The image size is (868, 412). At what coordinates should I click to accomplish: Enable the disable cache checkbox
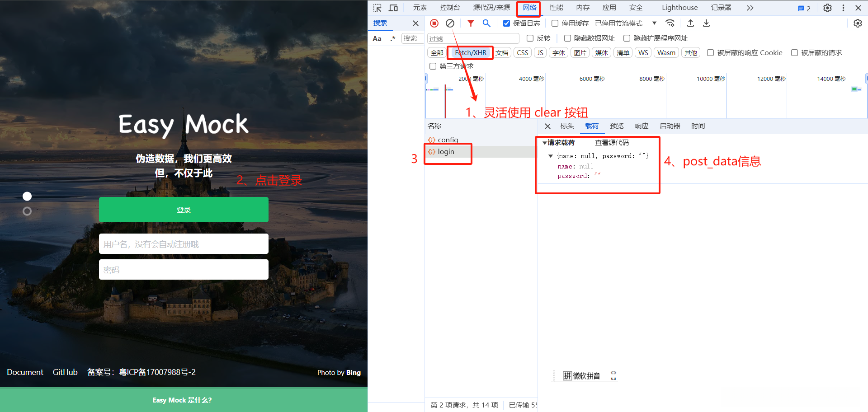point(555,23)
